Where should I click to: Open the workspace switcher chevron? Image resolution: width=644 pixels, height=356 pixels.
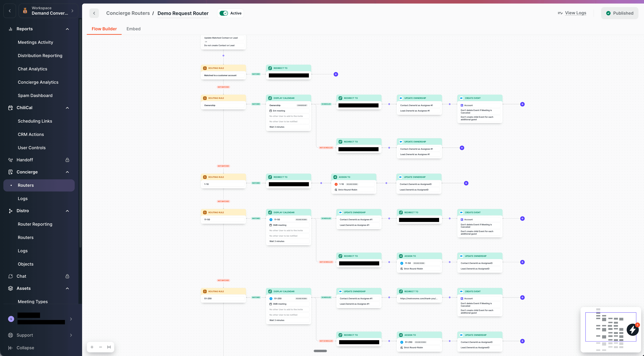73,11
